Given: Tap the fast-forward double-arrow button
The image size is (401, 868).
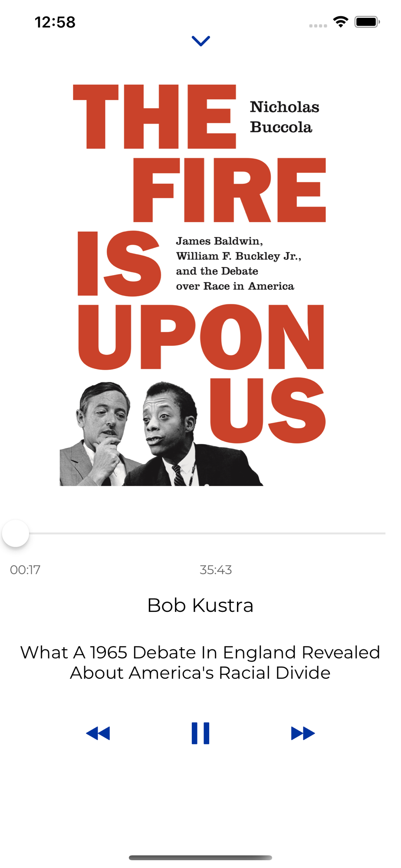Looking at the screenshot, I should click(x=303, y=733).
